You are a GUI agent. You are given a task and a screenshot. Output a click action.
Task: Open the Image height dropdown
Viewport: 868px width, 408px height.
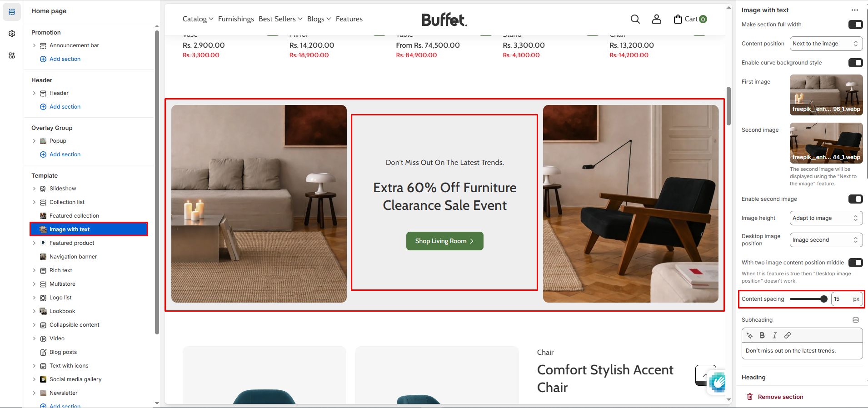point(826,218)
